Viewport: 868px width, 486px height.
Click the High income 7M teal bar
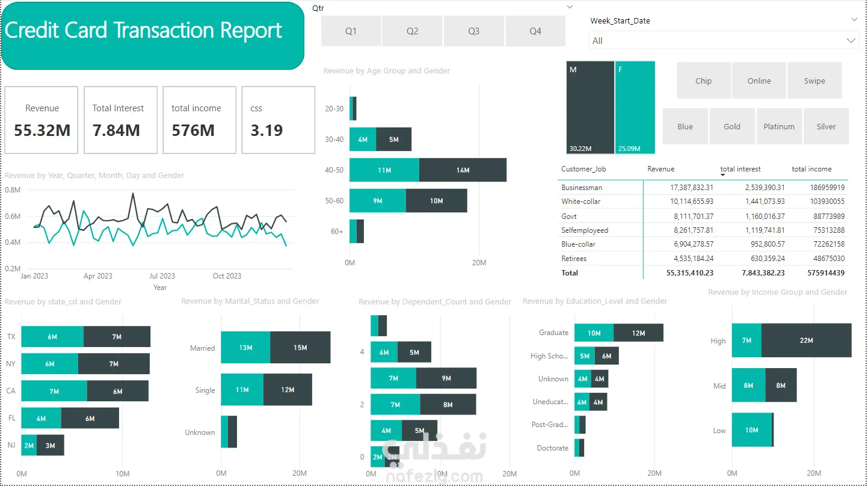(746, 340)
